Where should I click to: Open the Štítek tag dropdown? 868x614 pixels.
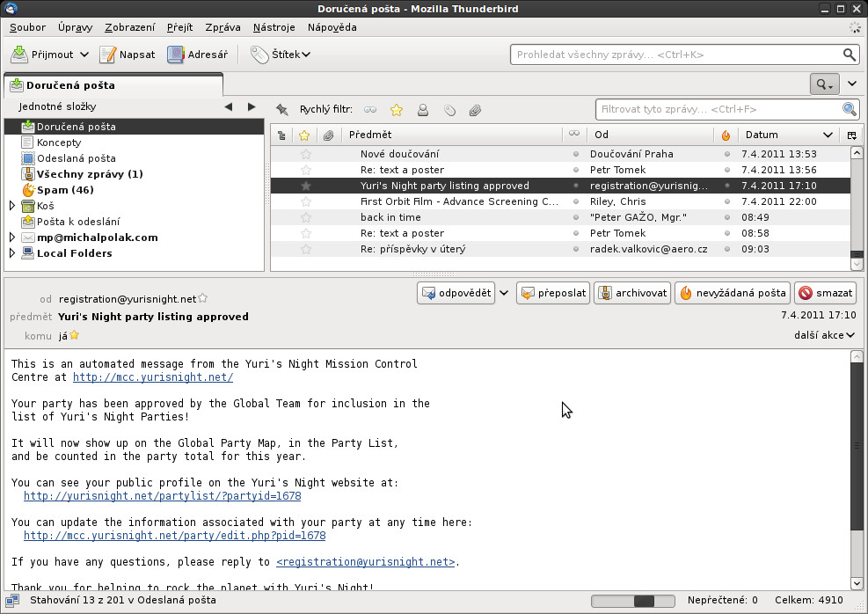pos(281,55)
